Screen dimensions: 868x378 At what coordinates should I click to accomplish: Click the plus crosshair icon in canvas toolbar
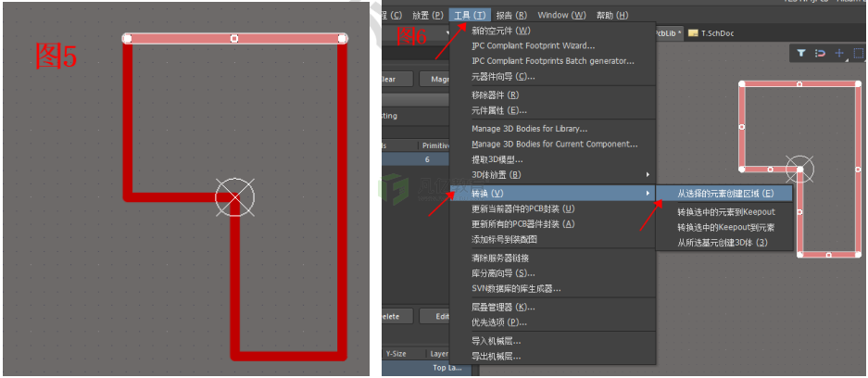[840, 54]
